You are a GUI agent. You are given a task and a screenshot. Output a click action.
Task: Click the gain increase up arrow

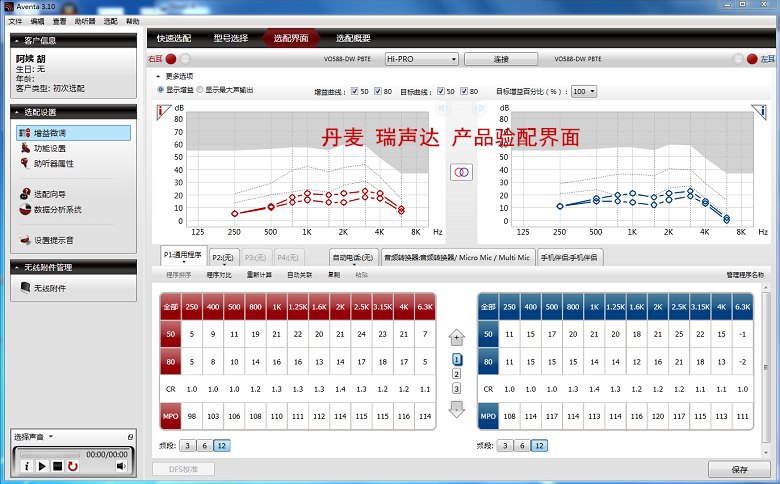click(x=457, y=337)
